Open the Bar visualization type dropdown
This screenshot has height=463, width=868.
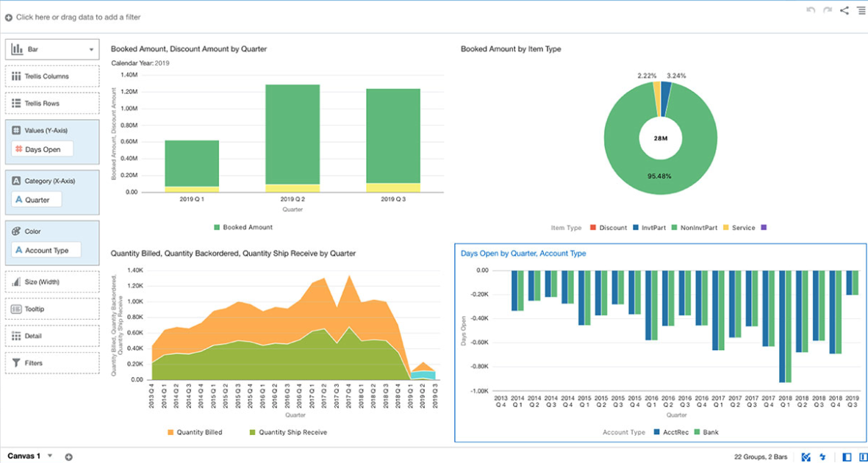coord(52,49)
